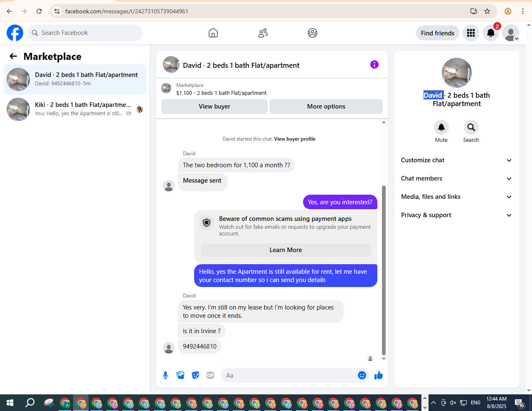Open the Friends icon in top navigation

point(263,33)
